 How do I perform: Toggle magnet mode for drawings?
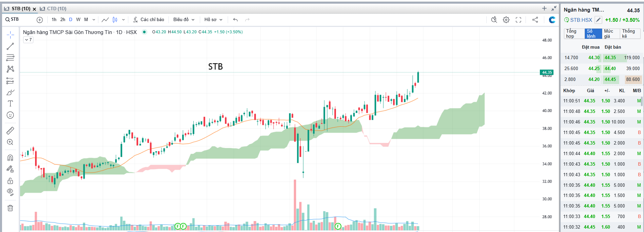pyautogui.click(x=10, y=158)
